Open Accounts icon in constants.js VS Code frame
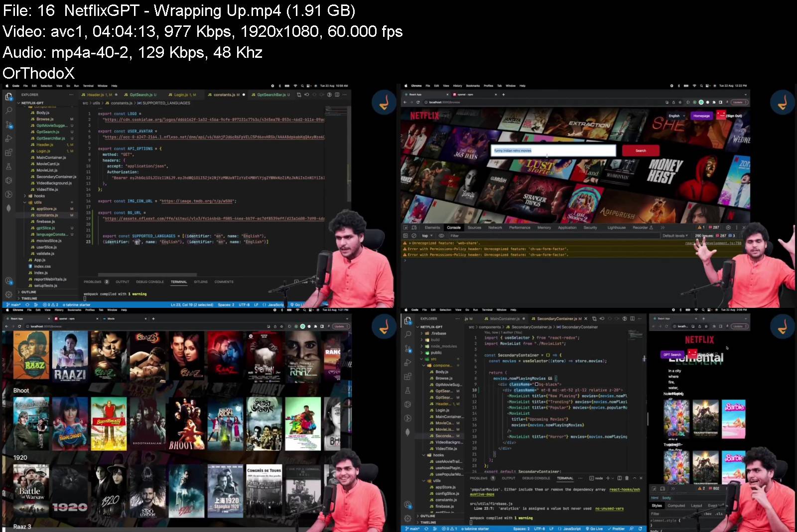Viewport: 797px width, 532px height. coord(8,281)
